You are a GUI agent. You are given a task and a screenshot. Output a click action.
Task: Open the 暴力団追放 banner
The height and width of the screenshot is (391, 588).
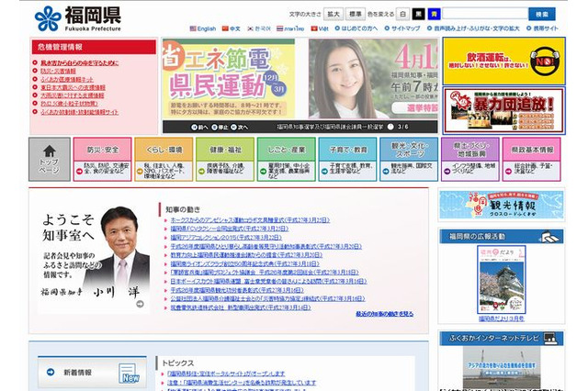pyautogui.click(x=503, y=110)
